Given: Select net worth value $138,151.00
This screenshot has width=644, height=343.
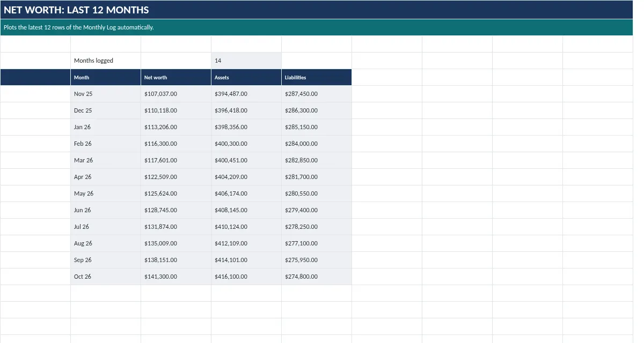Looking at the screenshot, I should [176, 260].
